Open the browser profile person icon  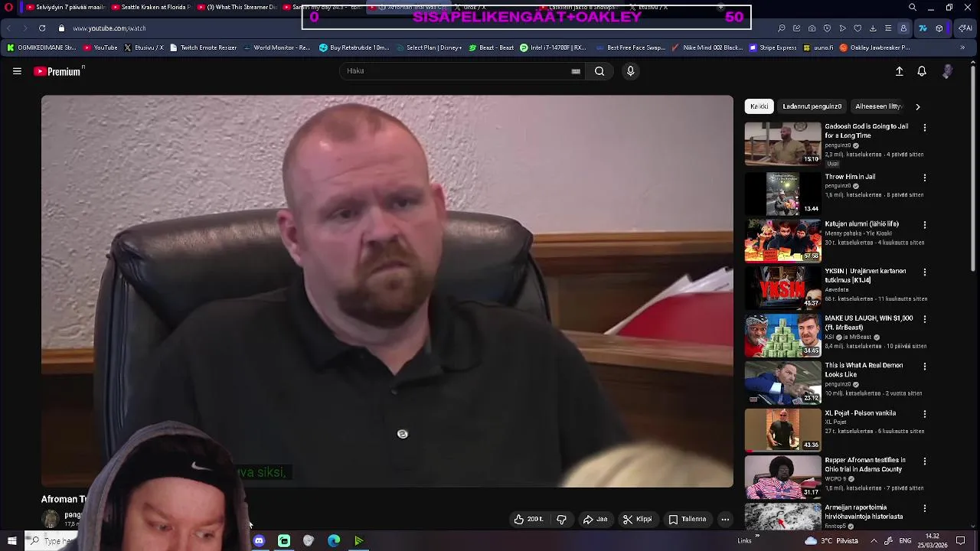tap(903, 28)
